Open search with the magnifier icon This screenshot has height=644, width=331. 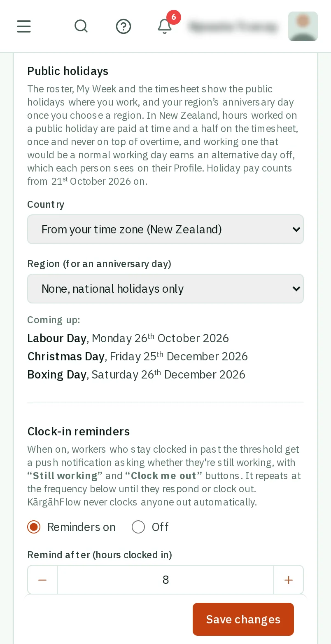81,26
